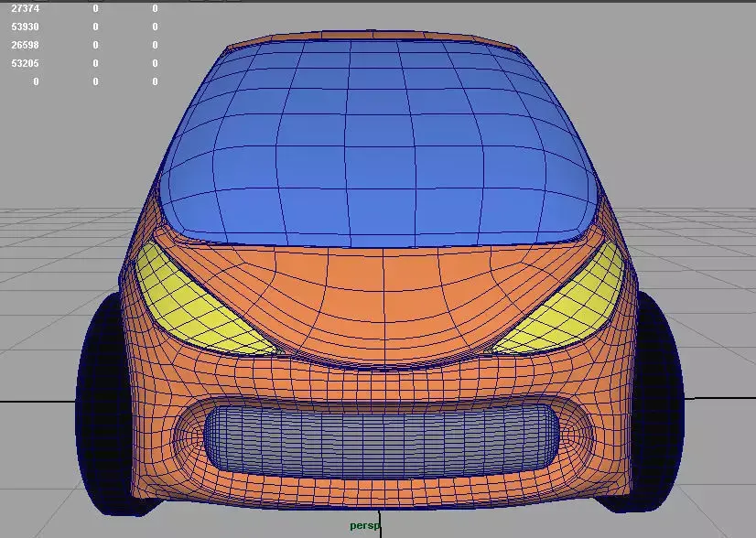Select the gray front grille mesh
Viewport: 756px width, 538px height.
coord(382,442)
